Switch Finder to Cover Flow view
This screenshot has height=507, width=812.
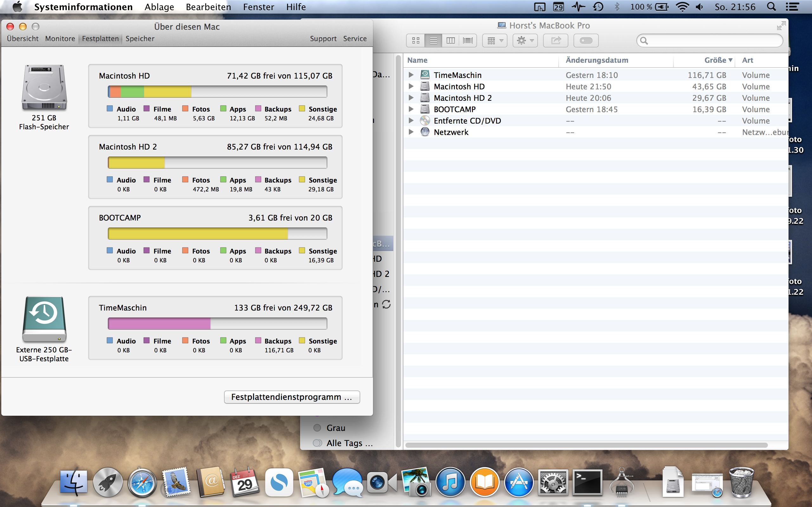tap(468, 41)
